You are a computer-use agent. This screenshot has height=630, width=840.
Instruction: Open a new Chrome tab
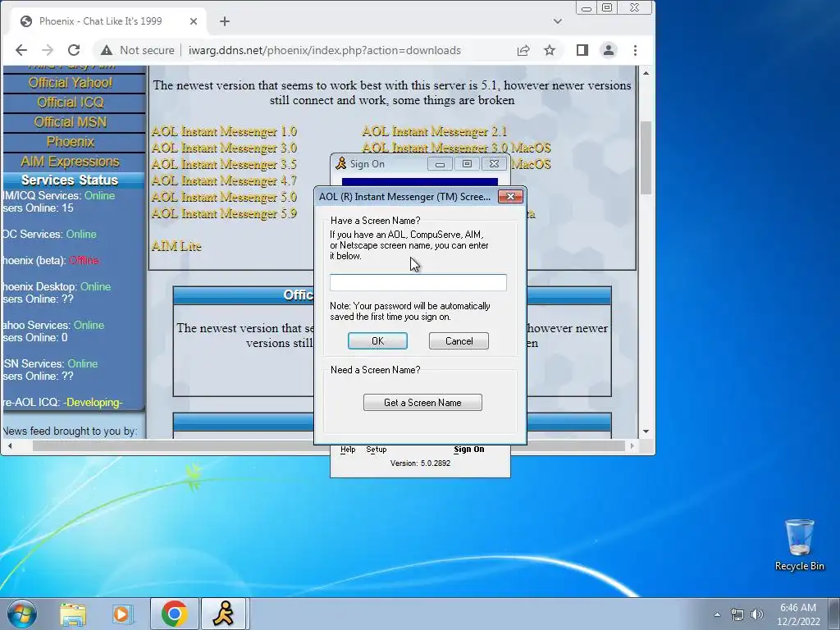pos(225,21)
